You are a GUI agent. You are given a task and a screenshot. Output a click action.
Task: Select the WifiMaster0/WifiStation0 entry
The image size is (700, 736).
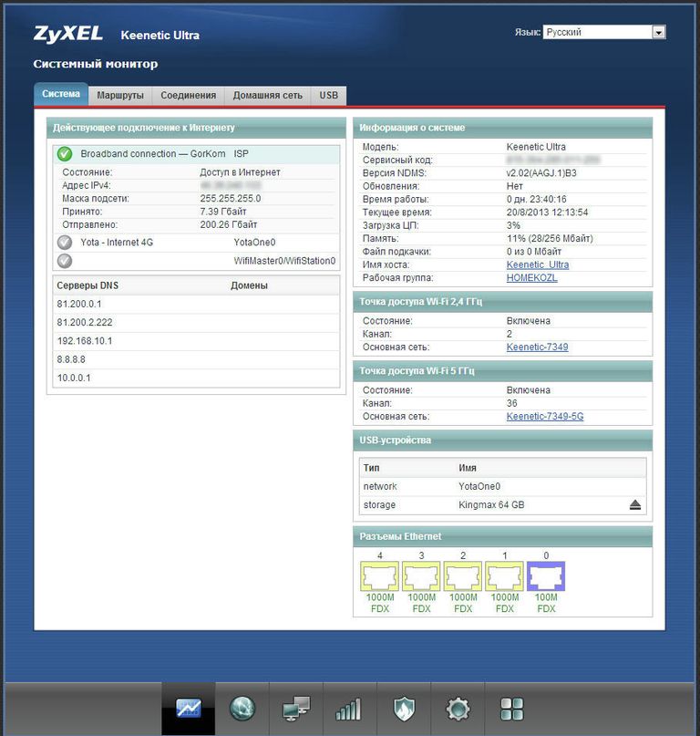coord(284,261)
